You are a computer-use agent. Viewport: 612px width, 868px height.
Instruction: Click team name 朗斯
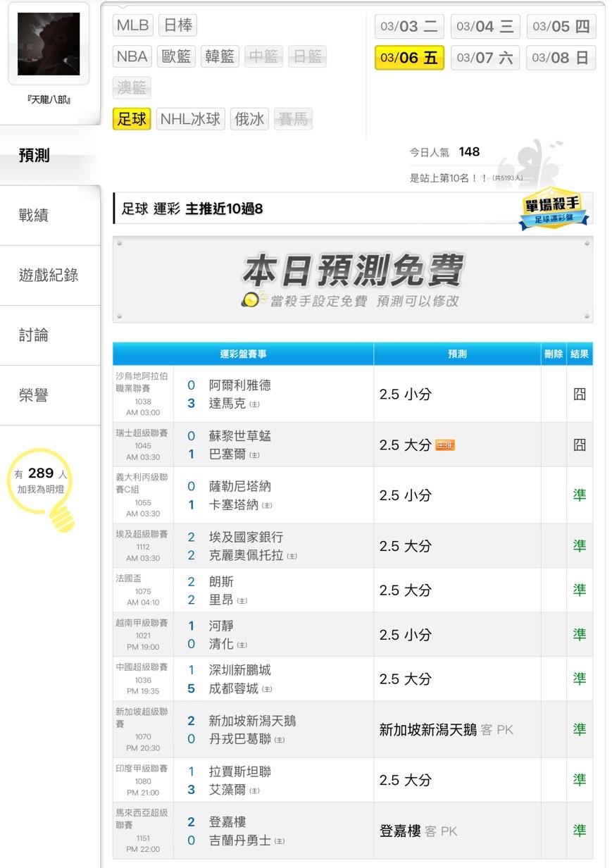[x=221, y=582]
